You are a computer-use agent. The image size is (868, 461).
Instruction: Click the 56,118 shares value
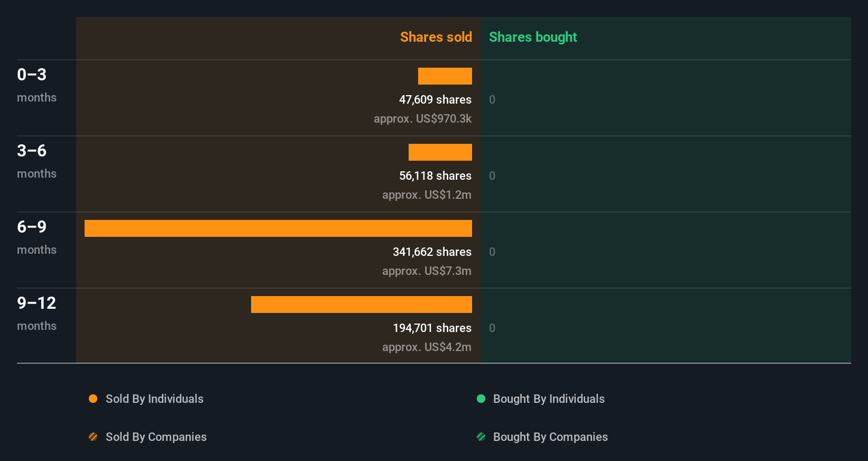435,176
